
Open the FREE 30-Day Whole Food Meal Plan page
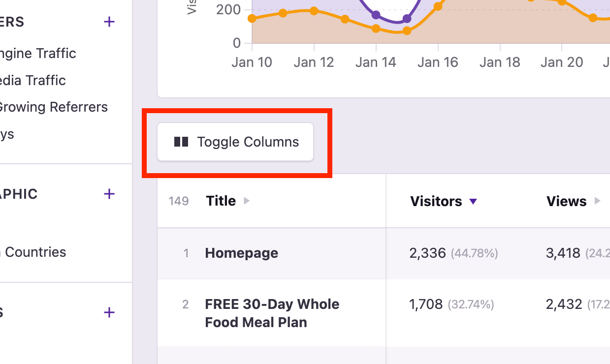click(272, 313)
